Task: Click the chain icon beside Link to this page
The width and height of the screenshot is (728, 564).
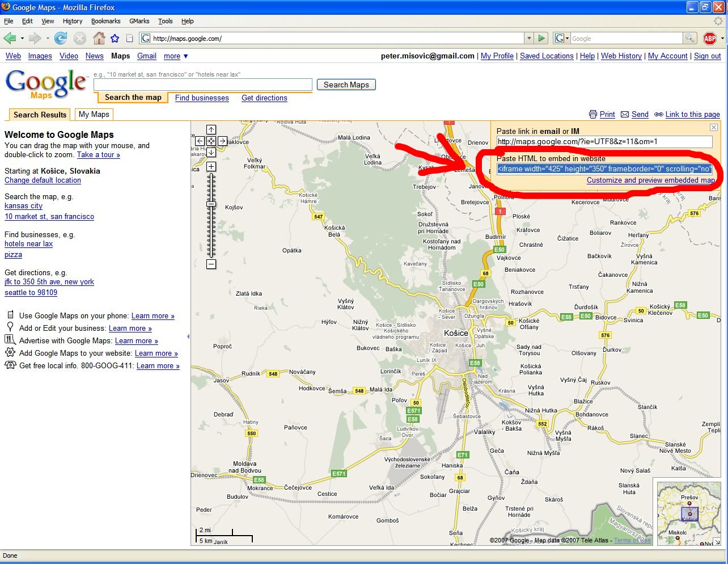Action: pyautogui.click(x=659, y=114)
